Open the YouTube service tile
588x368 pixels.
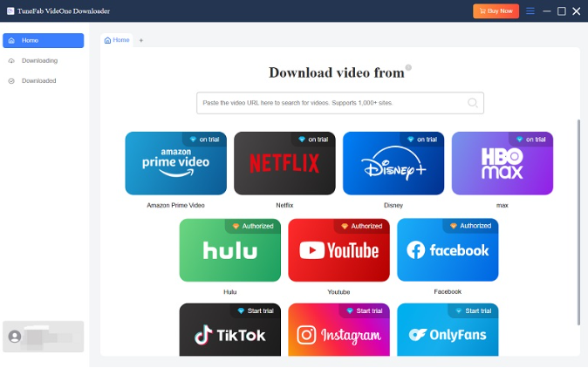click(x=339, y=250)
